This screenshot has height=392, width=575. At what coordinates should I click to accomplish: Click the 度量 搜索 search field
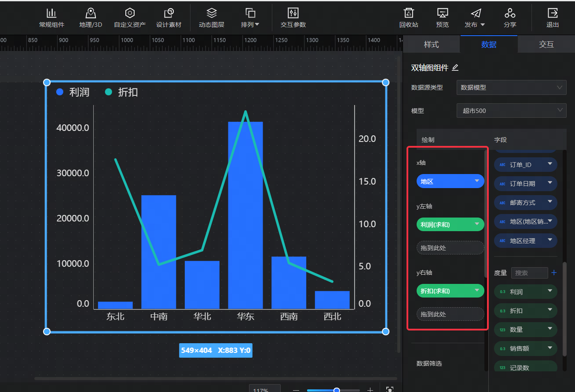(529, 273)
